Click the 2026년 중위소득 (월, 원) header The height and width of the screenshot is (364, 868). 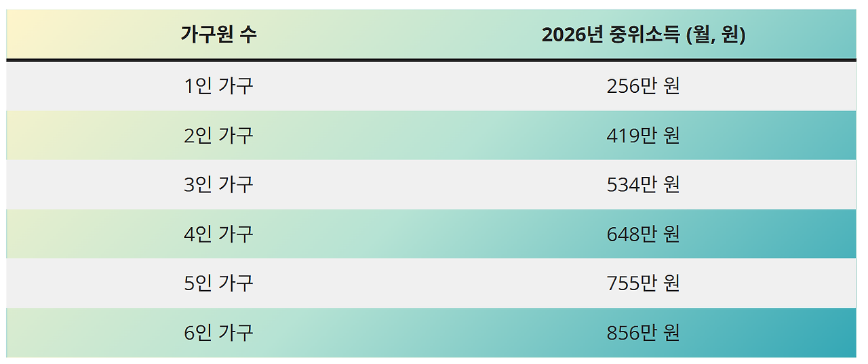[x=644, y=35]
